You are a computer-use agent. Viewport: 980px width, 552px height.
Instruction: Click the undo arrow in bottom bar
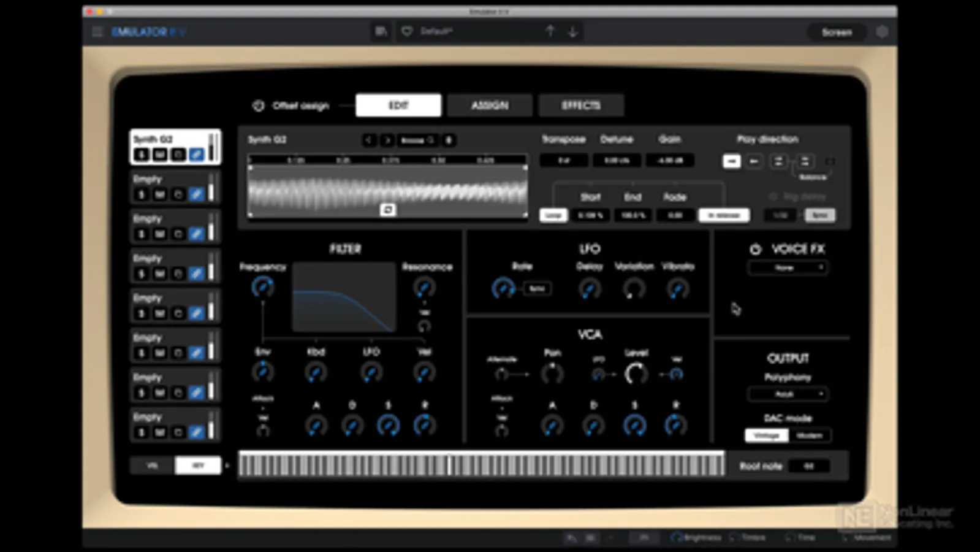(x=571, y=538)
